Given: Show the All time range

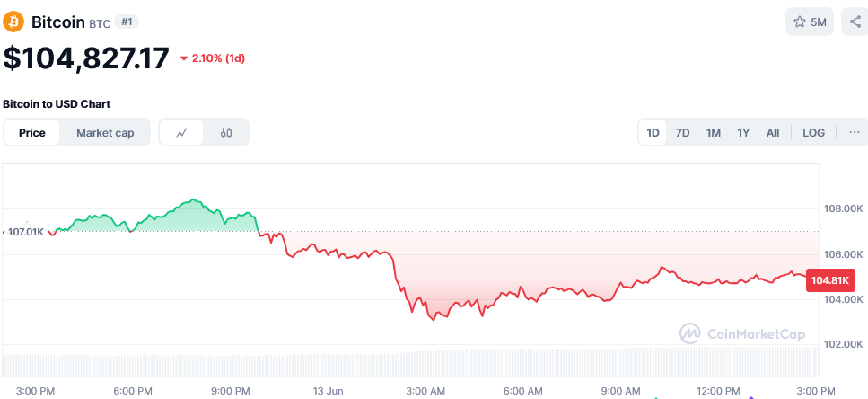Looking at the screenshot, I should pyautogui.click(x=773, y=132).
